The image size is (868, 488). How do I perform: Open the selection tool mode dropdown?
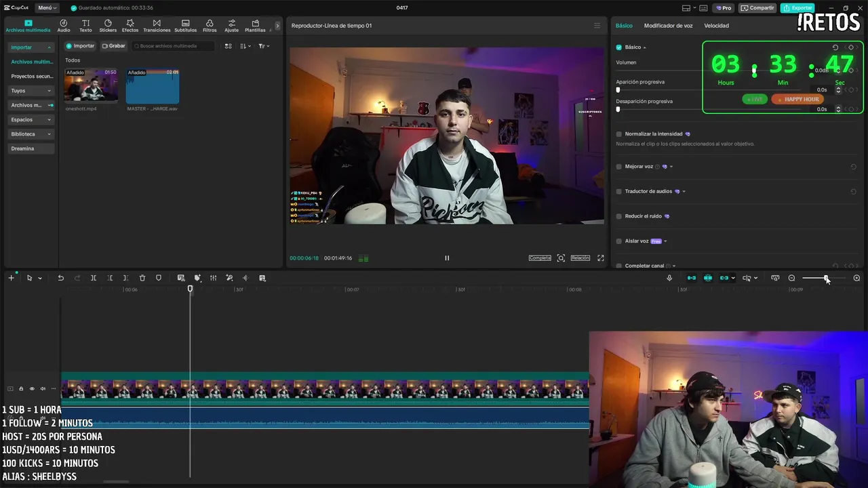(40, 278)
